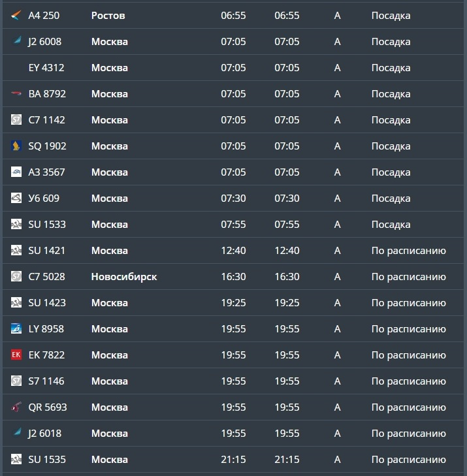Click the airline logo next to J2 6008
The image size is (467, 476).
click(x=16, y=41)
